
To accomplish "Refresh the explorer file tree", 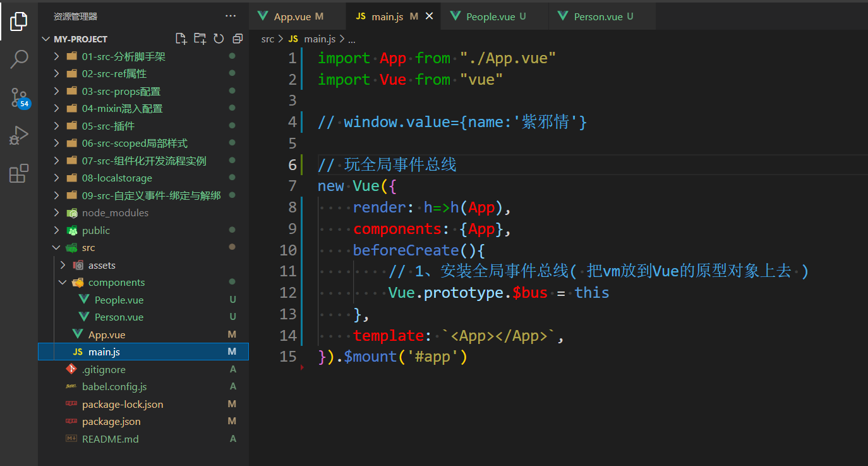I will (x=219, y=39).
